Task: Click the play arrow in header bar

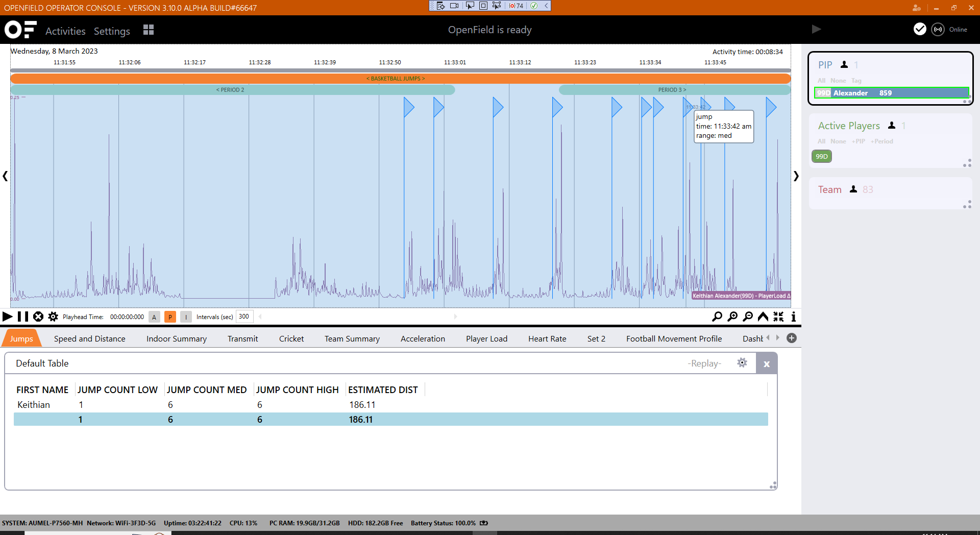Action: pyautogui.click(x=816, y=29)
